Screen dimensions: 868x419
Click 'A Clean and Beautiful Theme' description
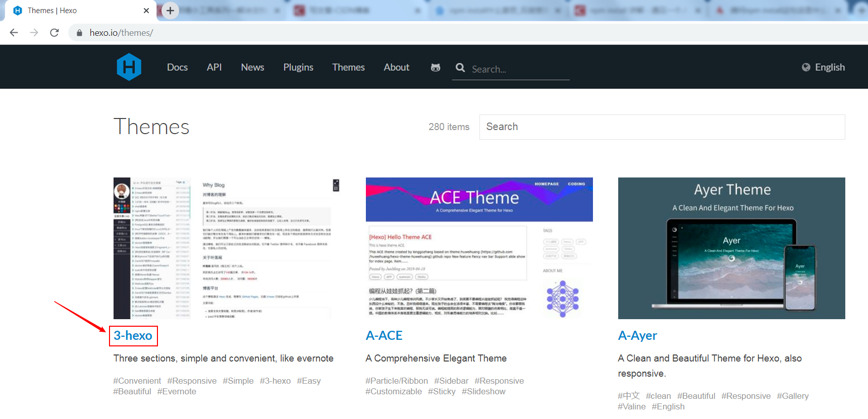[x=710, y=366]
